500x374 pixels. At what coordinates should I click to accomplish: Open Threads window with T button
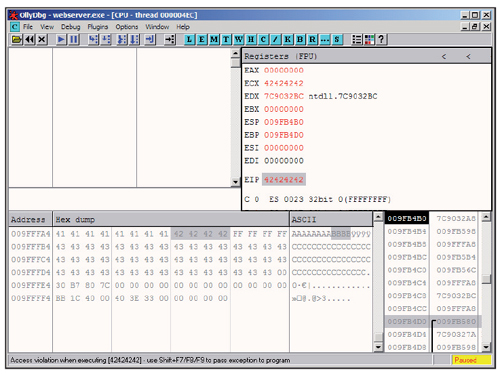tap(226, 40)
